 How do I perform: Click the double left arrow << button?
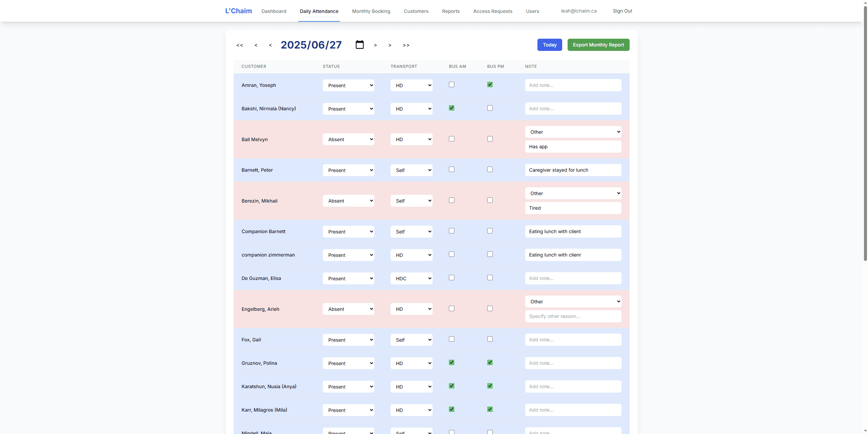(240, 45)
